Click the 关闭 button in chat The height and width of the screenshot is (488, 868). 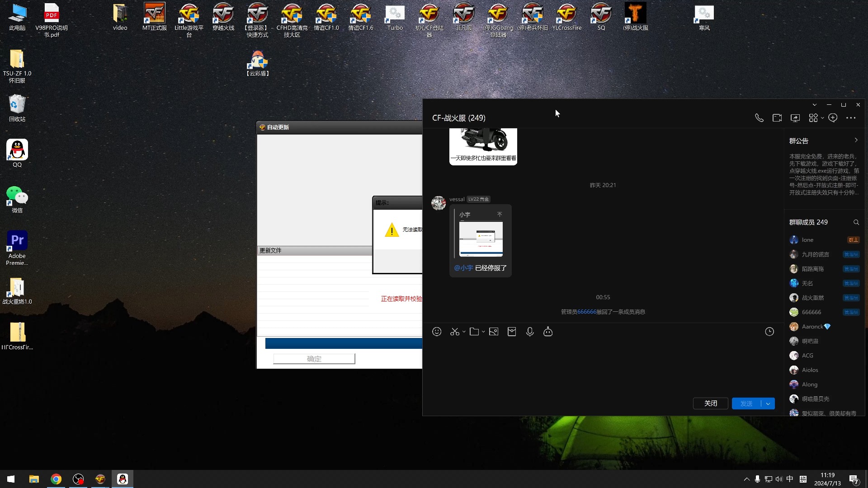(x=711, y=404)
